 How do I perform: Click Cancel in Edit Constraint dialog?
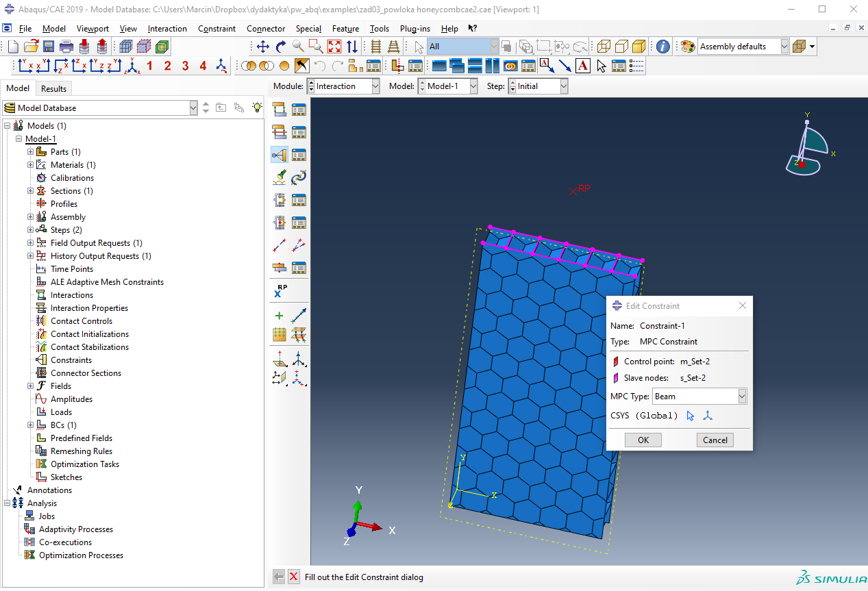tap(715, 440)
